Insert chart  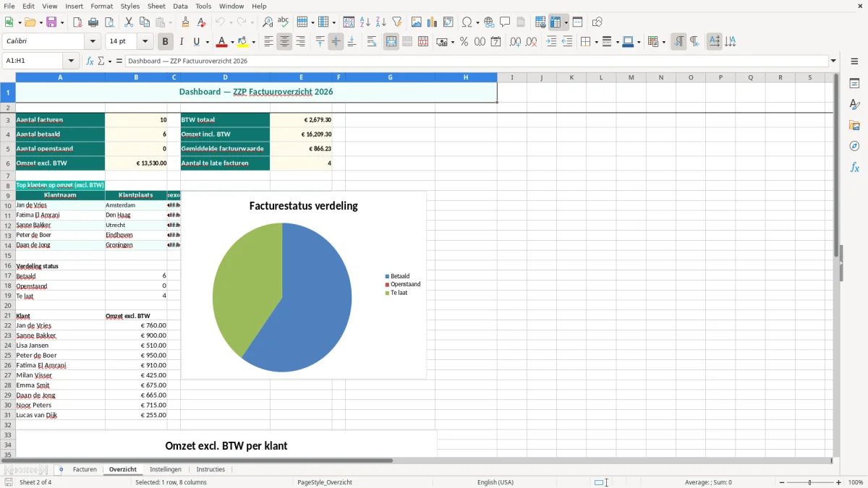433,22
